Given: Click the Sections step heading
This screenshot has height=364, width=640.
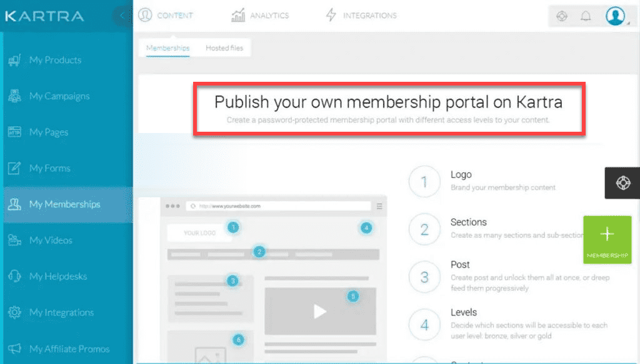Looking at the screenshot, I should tap(469, 222).
